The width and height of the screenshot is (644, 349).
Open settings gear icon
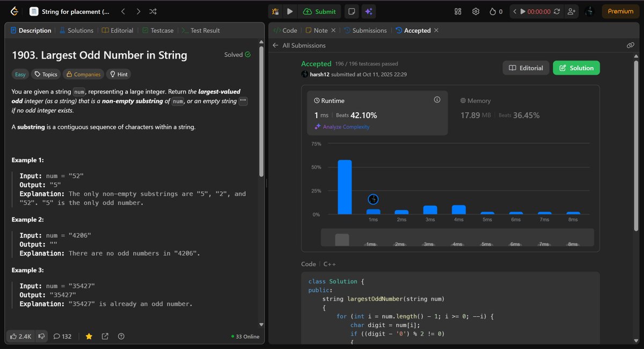pos(475,11)
